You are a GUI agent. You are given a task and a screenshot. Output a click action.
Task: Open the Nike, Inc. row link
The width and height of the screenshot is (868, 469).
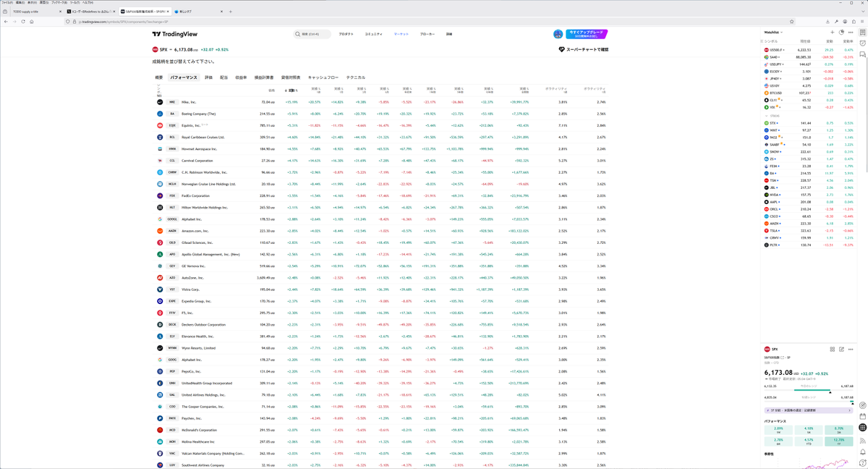pos(189,102)
